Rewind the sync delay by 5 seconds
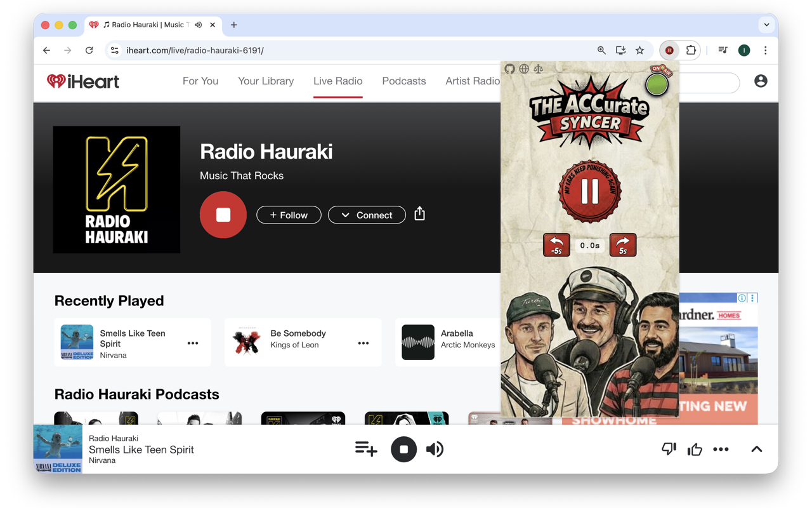The height and width of the screenshot is (508, 812). coord(556,245)
